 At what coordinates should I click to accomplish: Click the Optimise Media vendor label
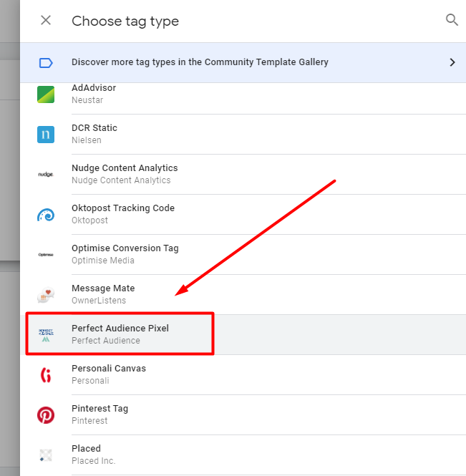pyautogui.click(x=103, y=260)
